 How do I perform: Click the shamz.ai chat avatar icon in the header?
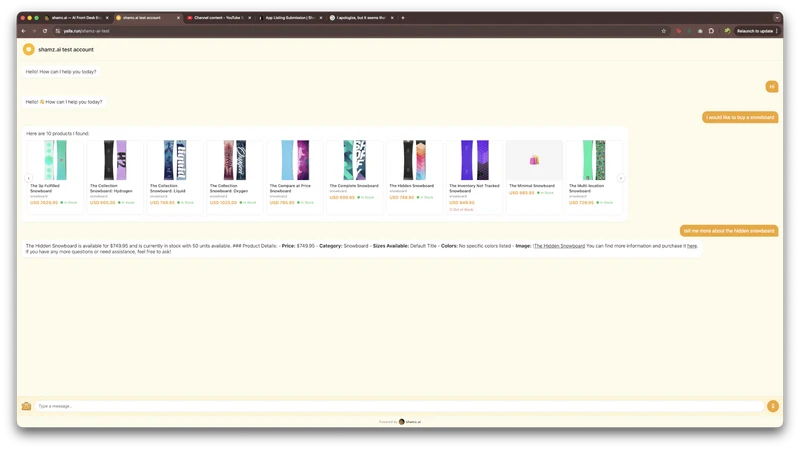point(29,49)
